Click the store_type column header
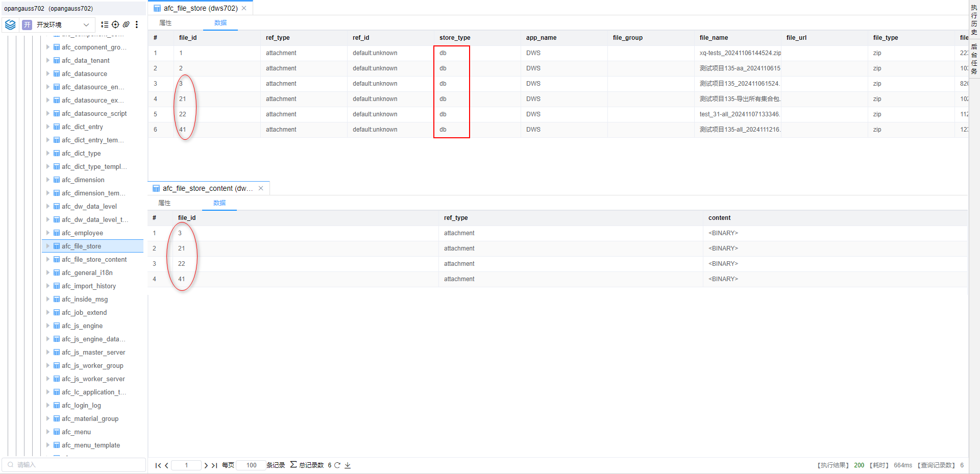The width and height of the screenshot is (980, 474). pos(455,38)
